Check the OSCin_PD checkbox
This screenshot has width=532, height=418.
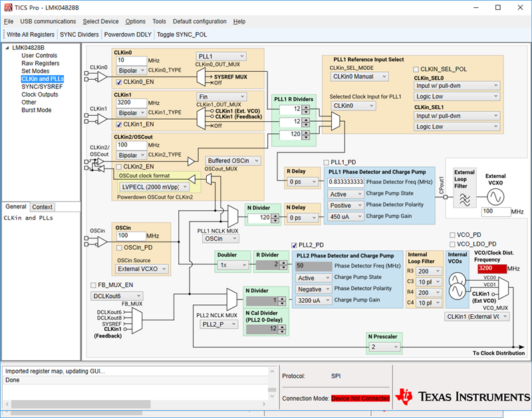tap(119, 248)
